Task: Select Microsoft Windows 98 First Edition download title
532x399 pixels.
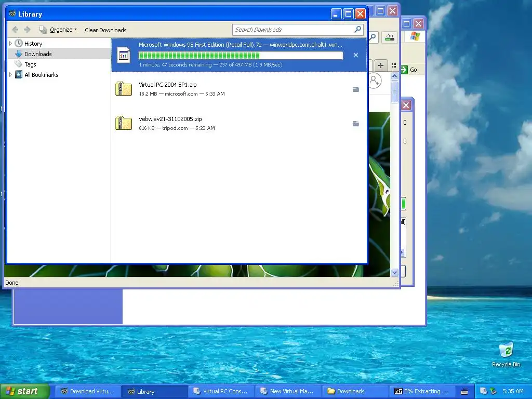Action: [240, 45]
